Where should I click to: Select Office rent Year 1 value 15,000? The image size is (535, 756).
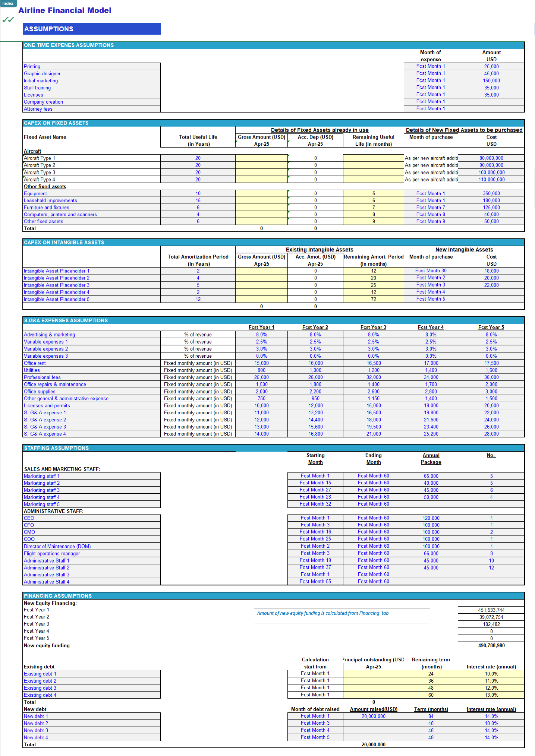coord(261,363)
